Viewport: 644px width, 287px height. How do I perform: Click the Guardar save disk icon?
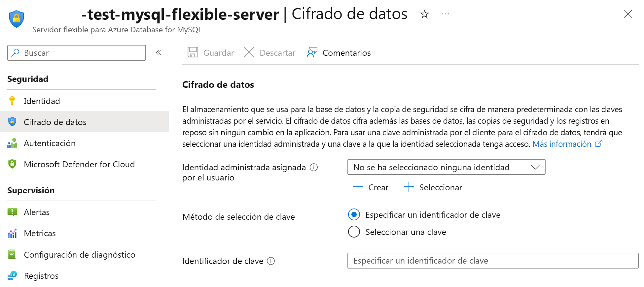193,52
